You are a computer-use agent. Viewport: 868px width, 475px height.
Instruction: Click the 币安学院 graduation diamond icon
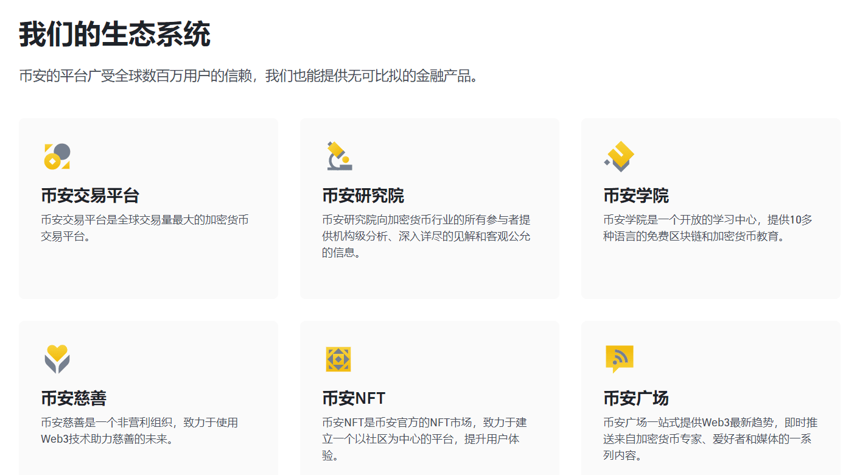coord(620,156)
